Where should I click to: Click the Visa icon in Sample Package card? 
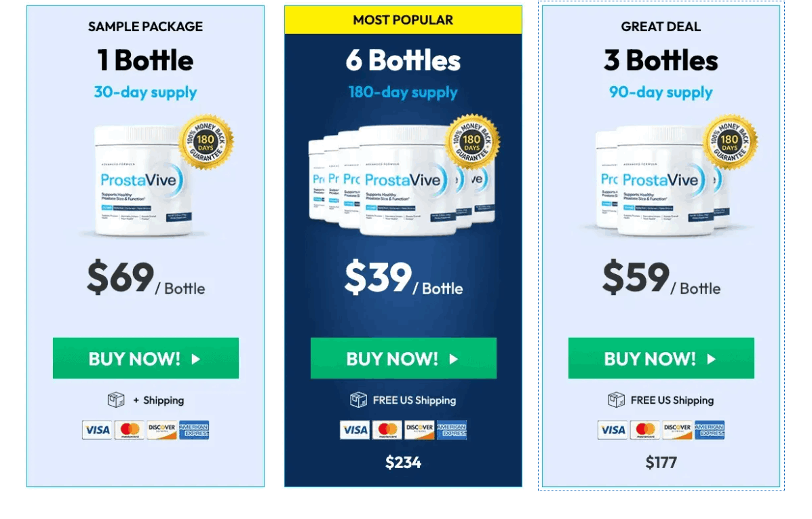coord(97,430)
